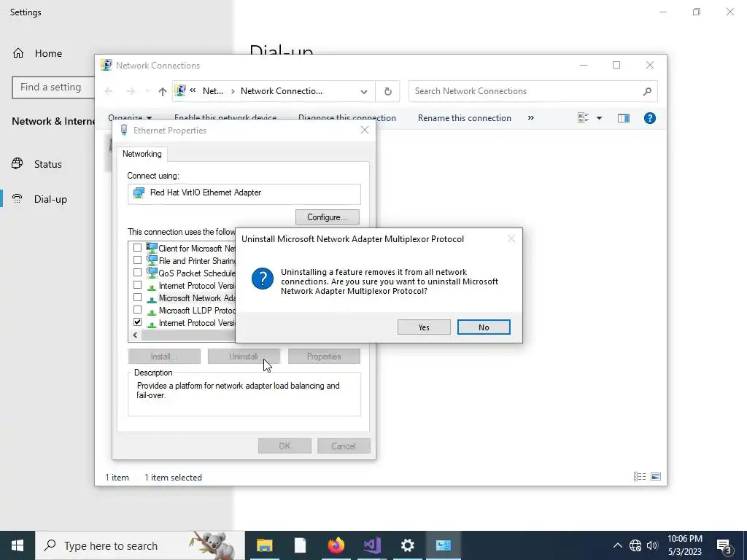Uncheck the checked Internet Protocol Version item
Image resolution: width=747 pixels, height=560 pixels.
point(138,322)
